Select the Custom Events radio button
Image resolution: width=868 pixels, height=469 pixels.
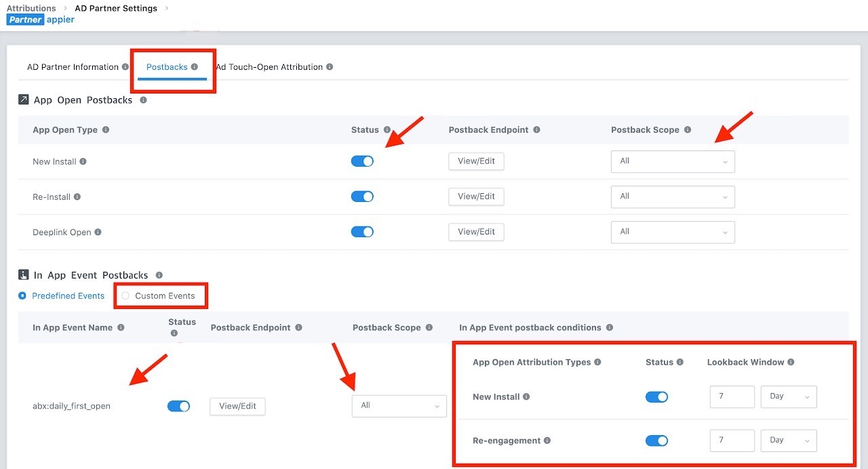pyautogui.click(x=125, y=296)
